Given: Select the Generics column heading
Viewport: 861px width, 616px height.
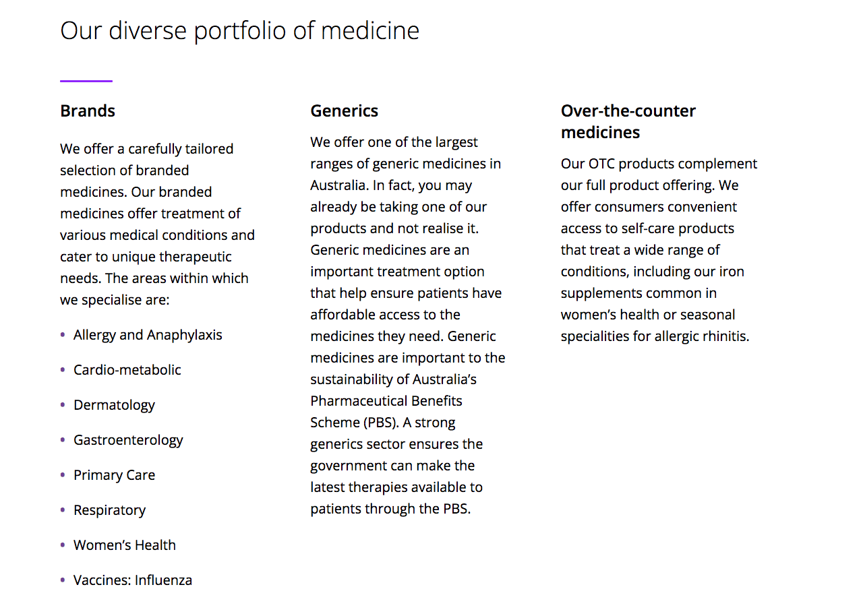Looking at the screenshot, I should [x=344, y=111].
